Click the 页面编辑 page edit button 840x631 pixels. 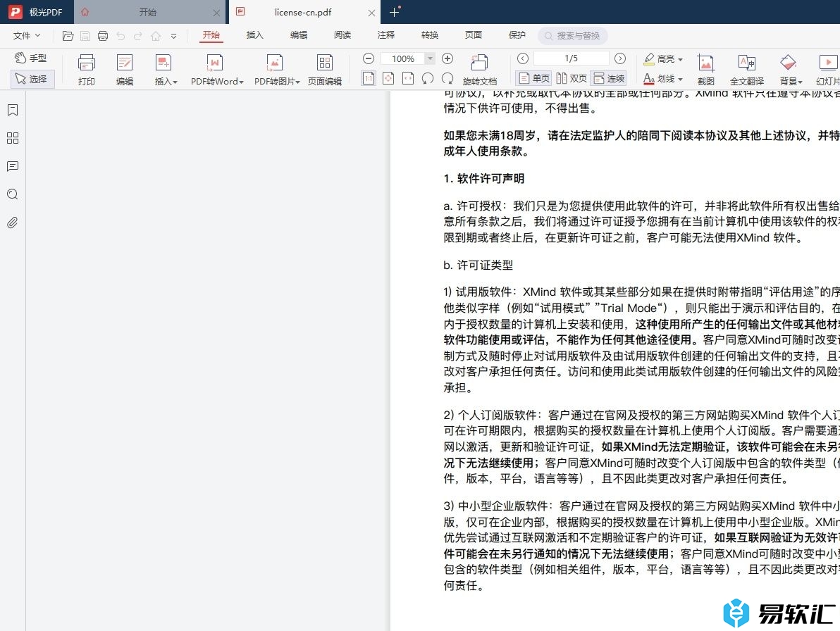325,70
